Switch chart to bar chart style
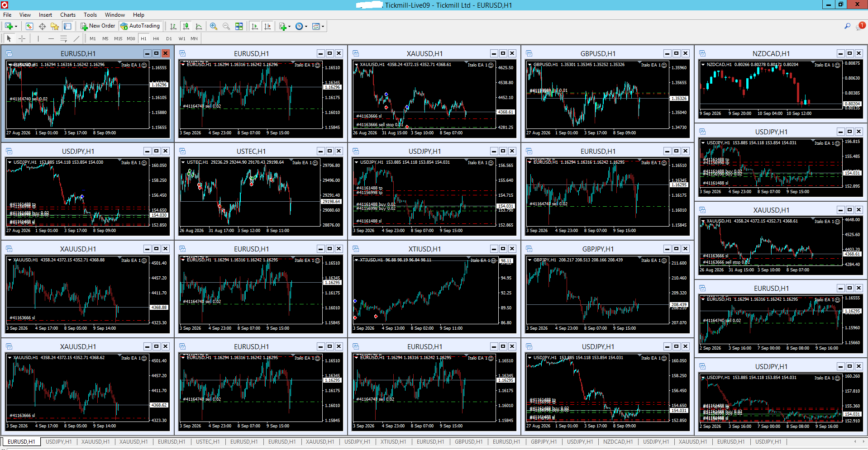The height and width of the screenshot is (450, 868). (173, 26)
